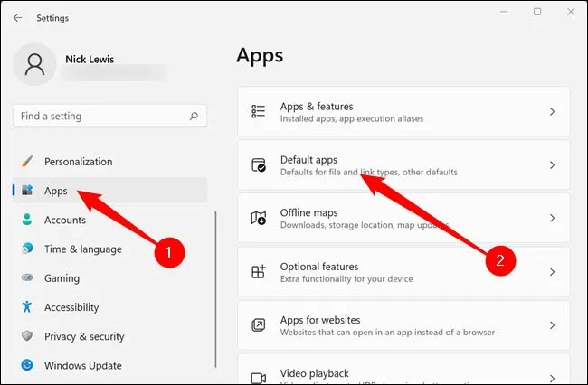
Task: Expand Optional features chevron arrow
Action: (x=552, y=272)
